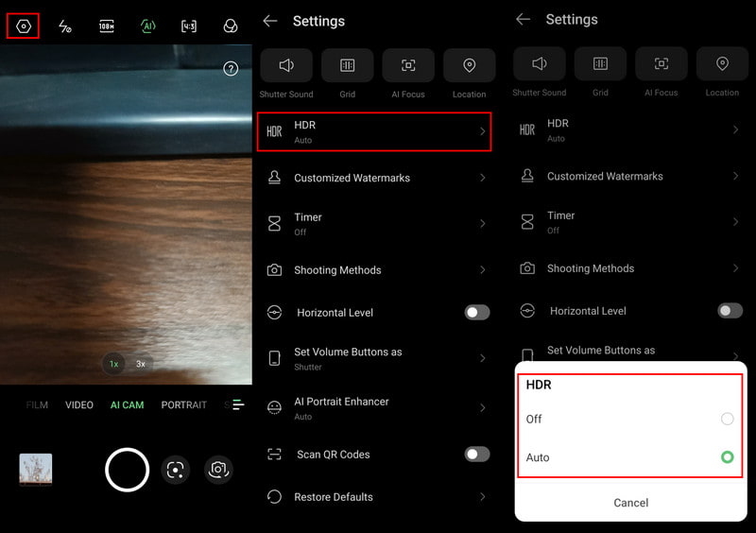Select 3x zoom level
This screenshot has width=756, height=533.
coord(141,364)
